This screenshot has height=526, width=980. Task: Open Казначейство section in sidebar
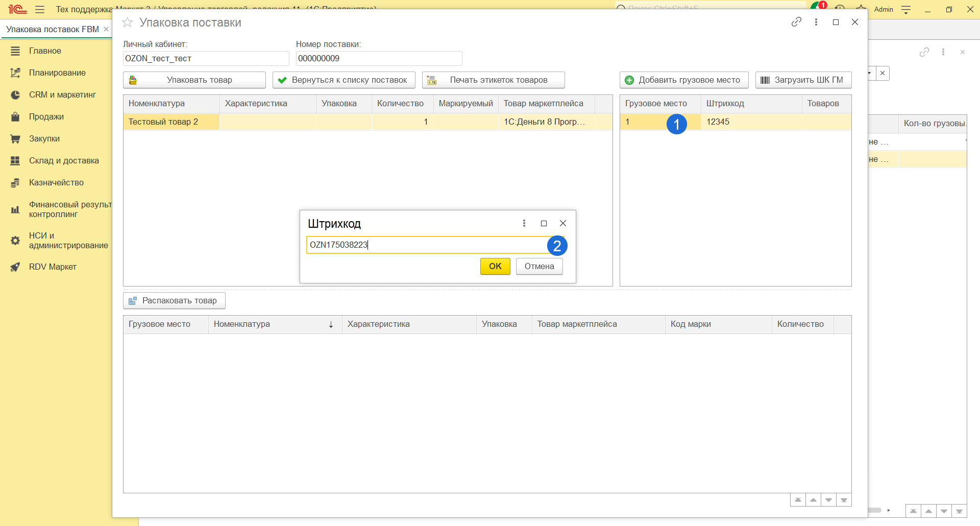click(x=56, y=182)
